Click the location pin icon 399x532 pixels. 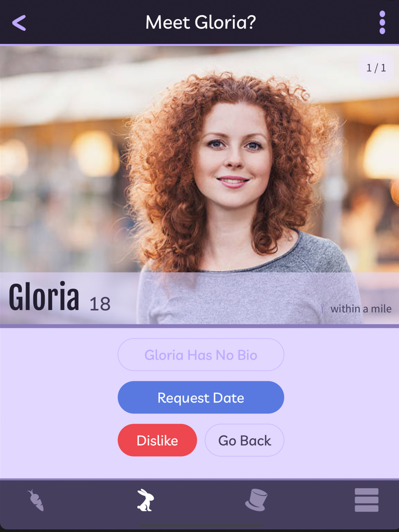point(322,309)
